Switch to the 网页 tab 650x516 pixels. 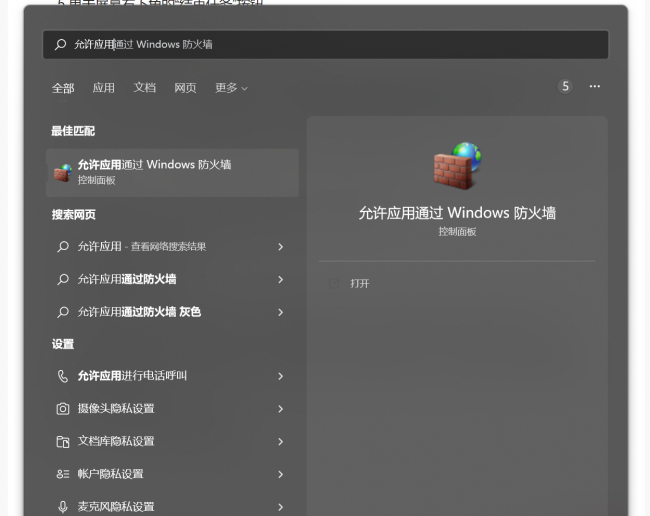pyautogui.click(x=185, y=88)
